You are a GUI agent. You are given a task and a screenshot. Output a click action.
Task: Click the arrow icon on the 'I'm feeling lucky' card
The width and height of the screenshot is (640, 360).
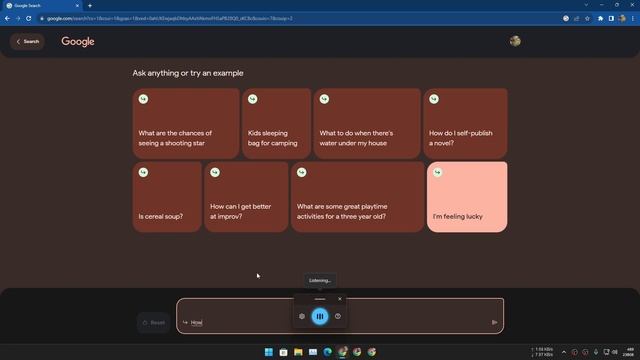tap(437, 172)
